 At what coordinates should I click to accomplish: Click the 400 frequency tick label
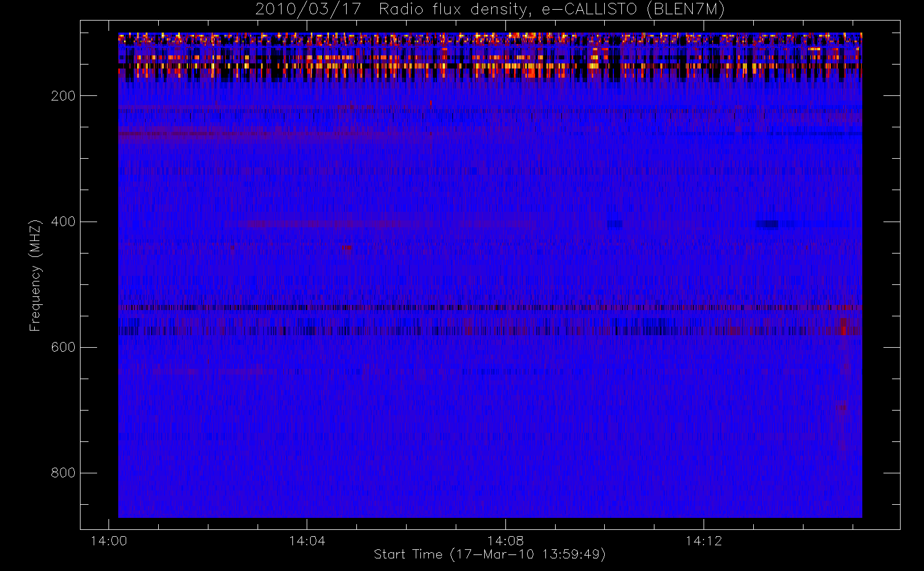63,222
